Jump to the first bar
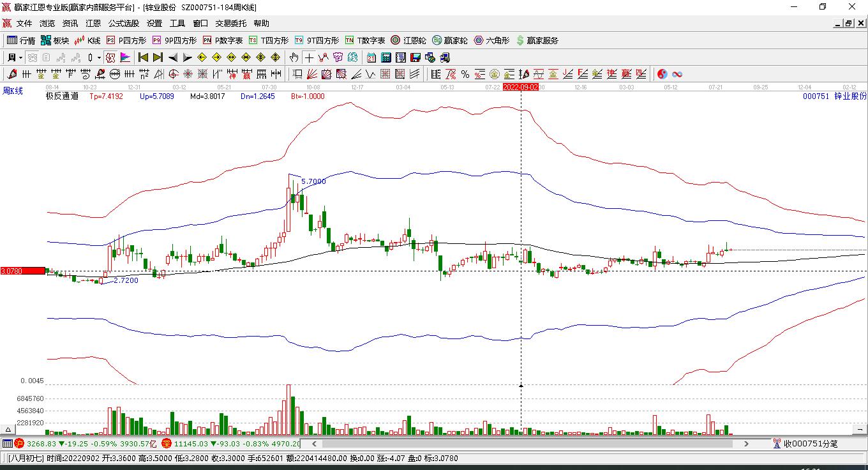 (x=144, y=57)
